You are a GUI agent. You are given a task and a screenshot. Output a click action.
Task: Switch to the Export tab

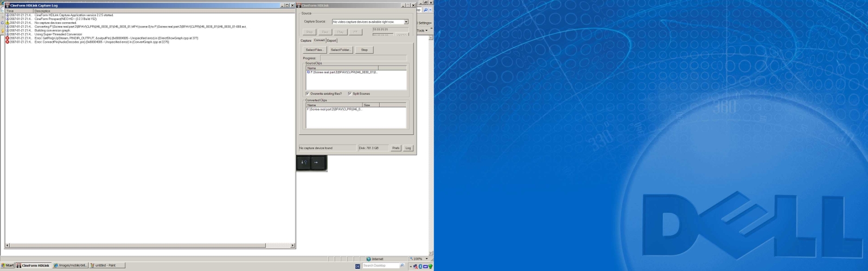pyautogui.click(x=331, y=41)
